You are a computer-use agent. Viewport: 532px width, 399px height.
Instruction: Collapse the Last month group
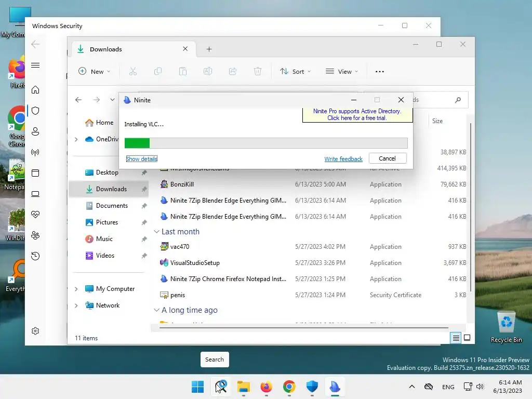point(156,232)
